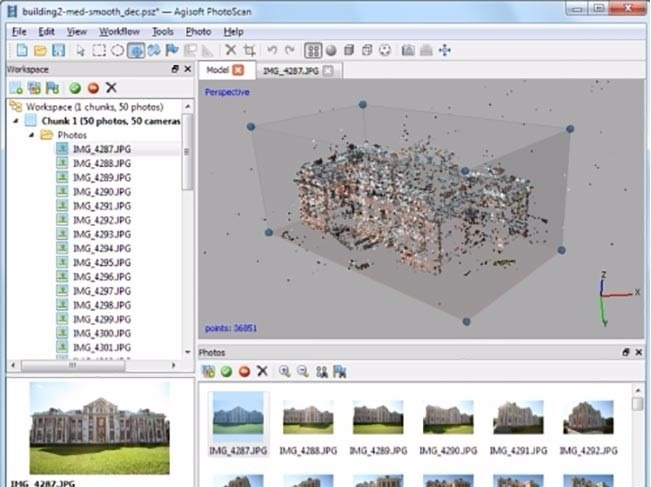
Task: Select the IMG_4289.JPG thumbnail in Photos pane
Action: 378,426
